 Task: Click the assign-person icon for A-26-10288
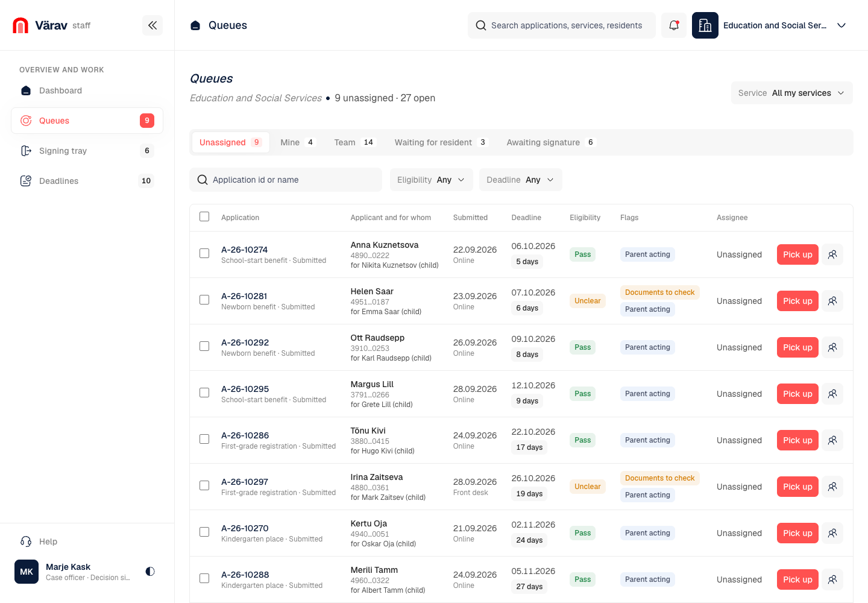[x=832, y=579]
